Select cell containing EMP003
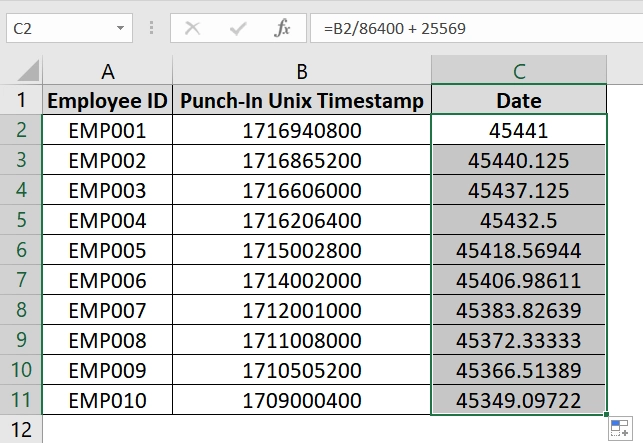Viewport: 643px width, 443px height. click(x=107, y=190)
